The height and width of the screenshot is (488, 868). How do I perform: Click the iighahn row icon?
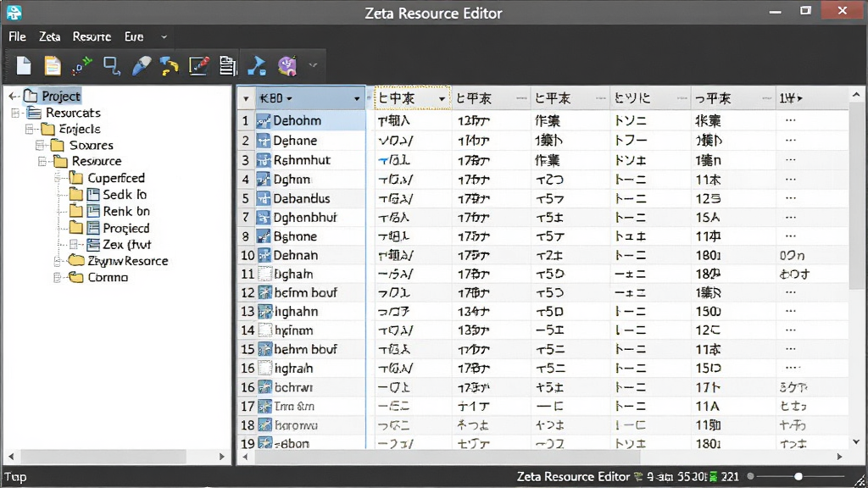click(265, 312)
